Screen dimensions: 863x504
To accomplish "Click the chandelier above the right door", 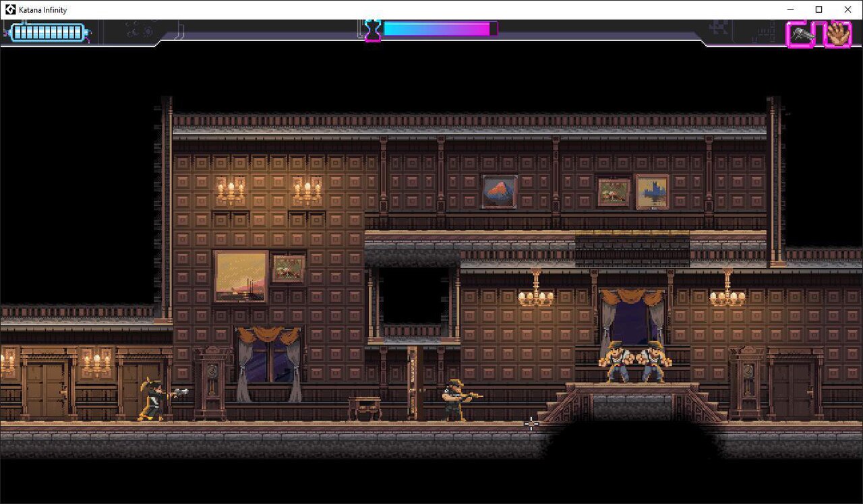I will pos(727,288).
